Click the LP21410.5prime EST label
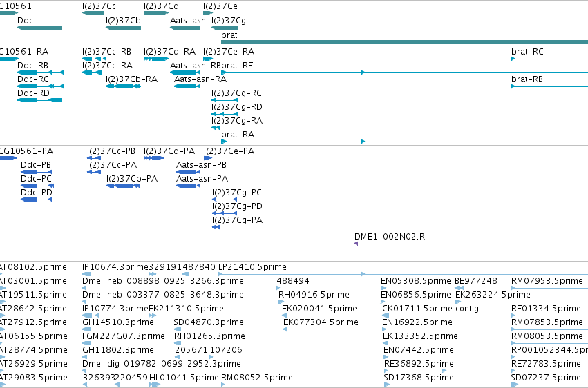 pos(252,267)
